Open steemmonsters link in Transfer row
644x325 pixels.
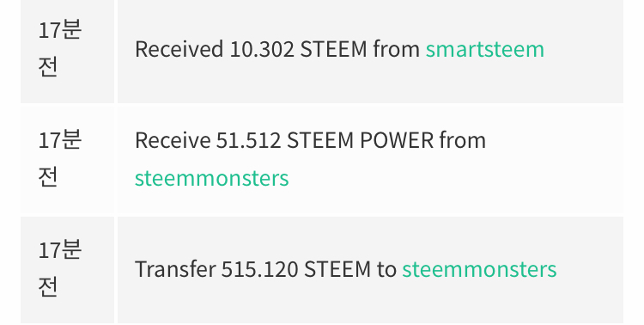point(479,269)
